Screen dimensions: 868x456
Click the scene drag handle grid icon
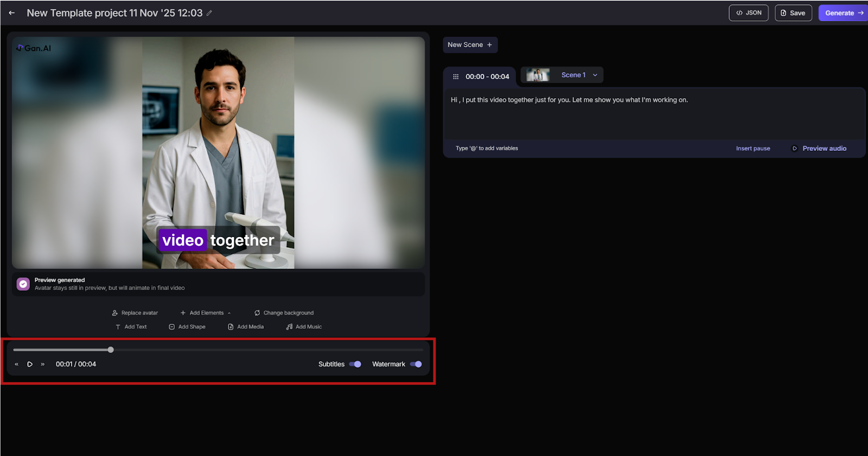456,76
